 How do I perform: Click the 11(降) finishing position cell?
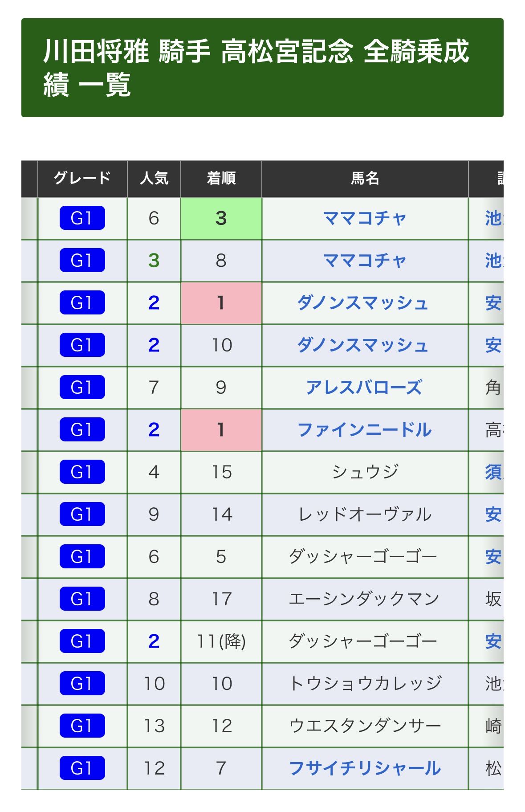point(221,641)
